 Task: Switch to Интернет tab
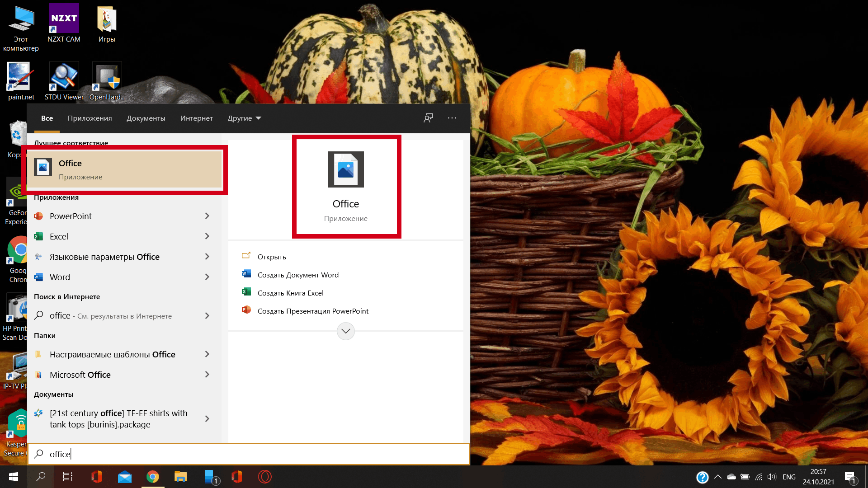coord(196,118)
